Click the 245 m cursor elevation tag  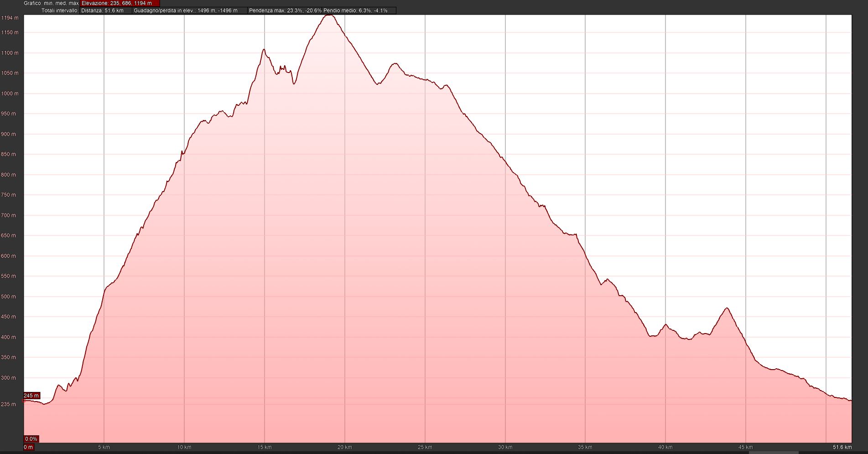pyautogui.click(x=31, y=396)
